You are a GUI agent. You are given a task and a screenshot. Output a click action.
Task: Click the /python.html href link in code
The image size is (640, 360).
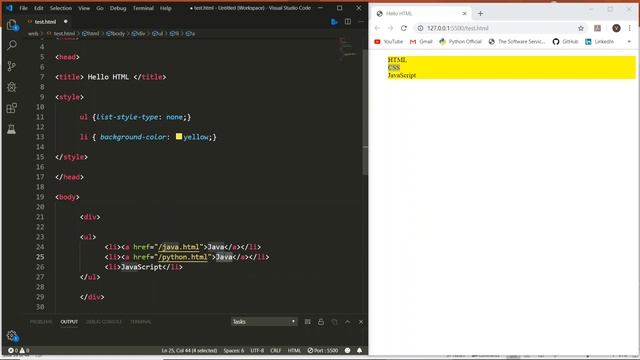[183, 257]
